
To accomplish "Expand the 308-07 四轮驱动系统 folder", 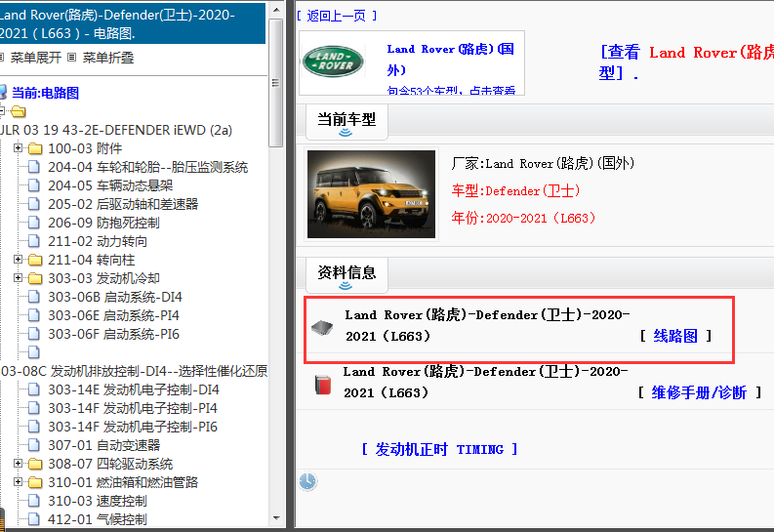I will 18,463.
